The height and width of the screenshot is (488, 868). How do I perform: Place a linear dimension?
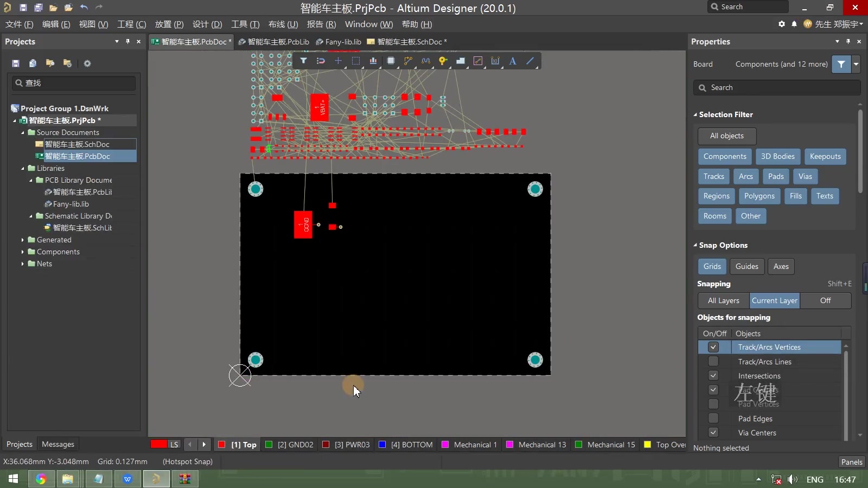tap(495, 61)
